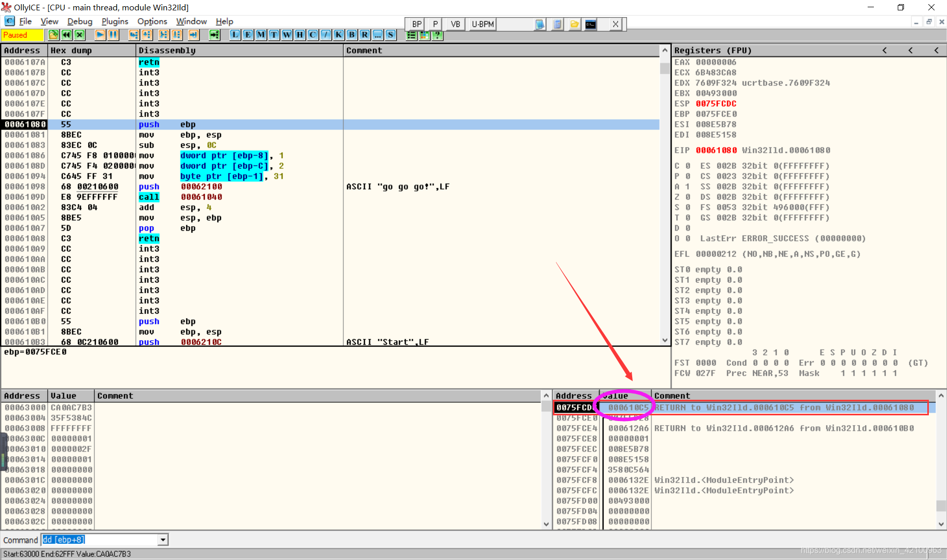Expand the Command combo box dropdown arrow
This screenshot has width=947, height=560.
[x=163, y=540]
